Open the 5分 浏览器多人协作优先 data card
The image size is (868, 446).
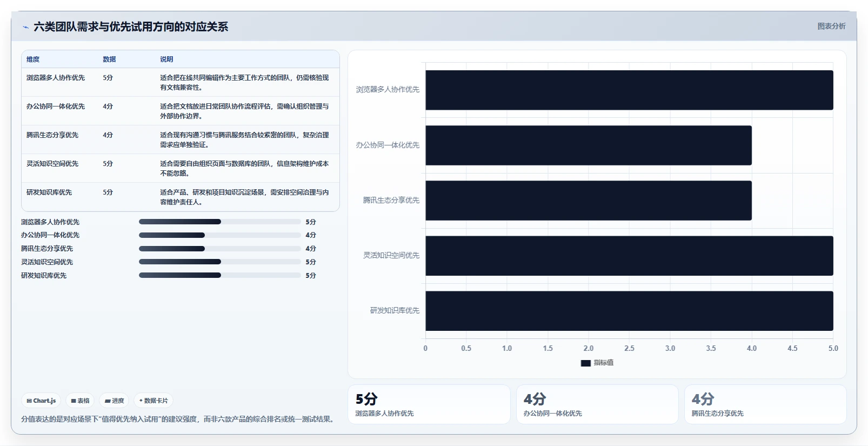[x=429, y=404]
